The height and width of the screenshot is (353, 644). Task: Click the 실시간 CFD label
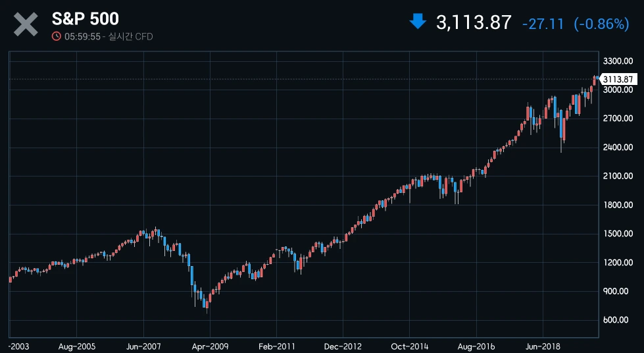(x=131, y=37)
